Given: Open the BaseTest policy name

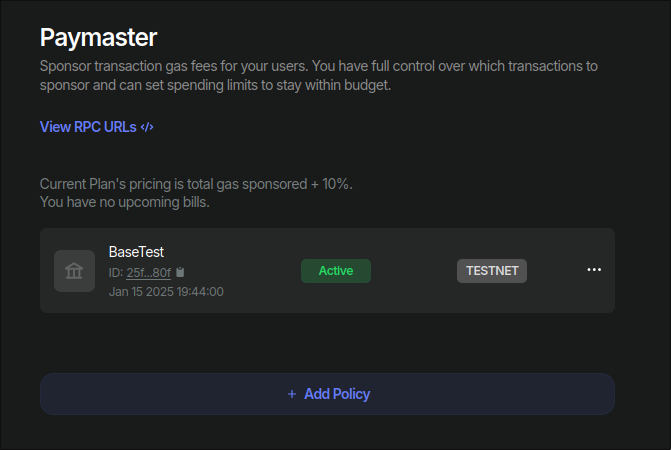Looking at the screenshot, I should 136,252.
